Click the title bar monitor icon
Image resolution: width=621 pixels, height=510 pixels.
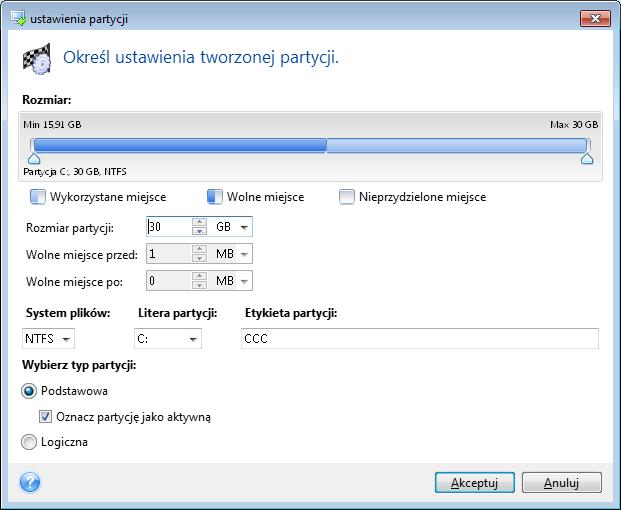(x=18, y=19)
